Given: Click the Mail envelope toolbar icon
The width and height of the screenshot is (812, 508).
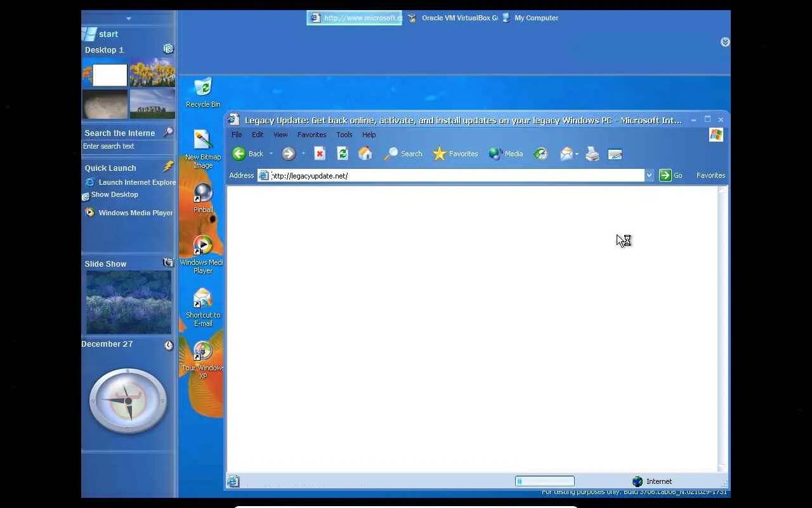Looking at the screenshot, I should click(566, 154).
